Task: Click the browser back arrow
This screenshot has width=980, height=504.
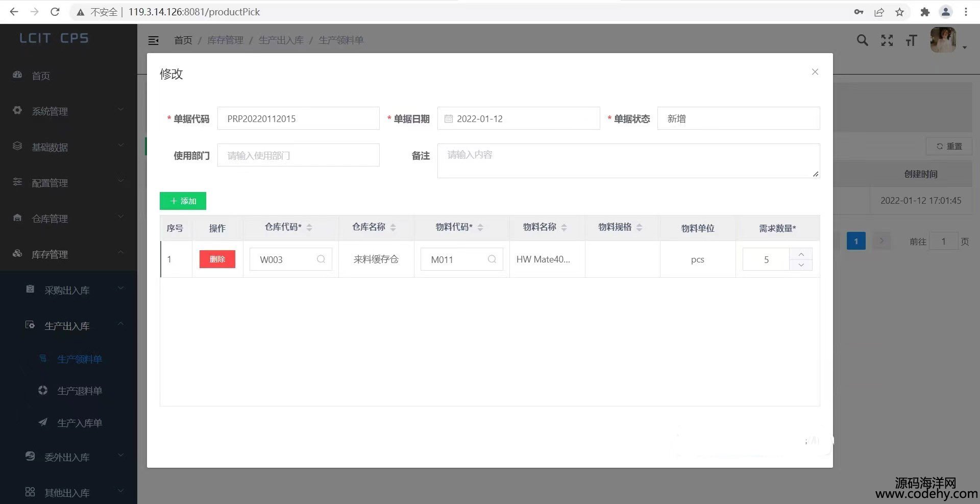Action: (x=14, y=12)
